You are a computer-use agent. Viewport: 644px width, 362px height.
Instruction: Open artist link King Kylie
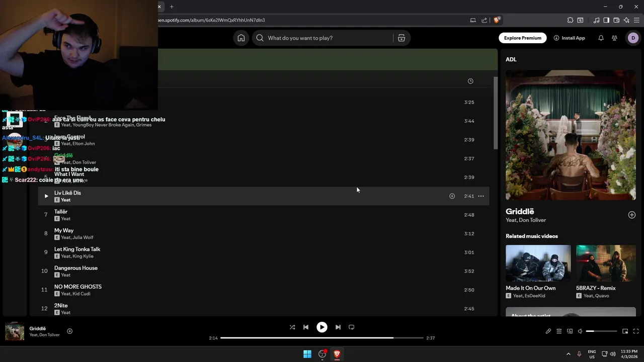point(83,256)
